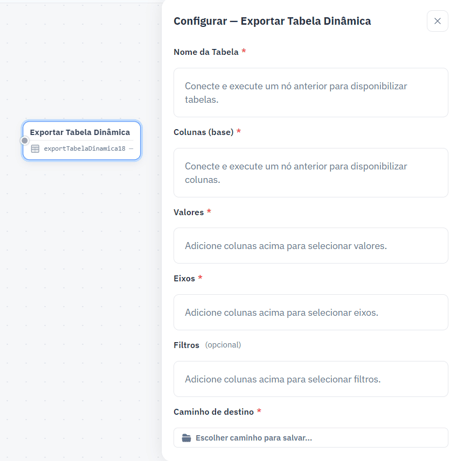457x461 pixels.
Task: Click the Nome da Tabela label
Action: pos(206,52)
